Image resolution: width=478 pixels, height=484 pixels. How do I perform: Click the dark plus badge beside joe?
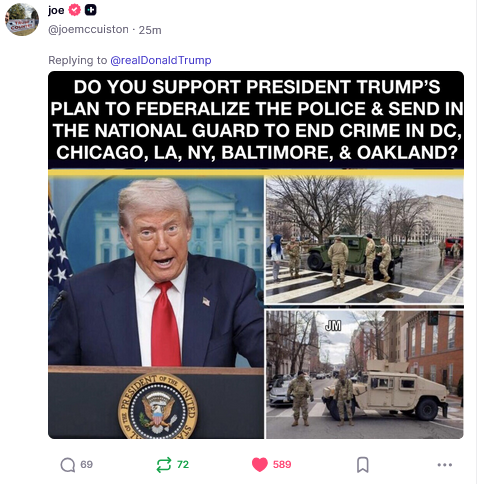click(90, 10)
